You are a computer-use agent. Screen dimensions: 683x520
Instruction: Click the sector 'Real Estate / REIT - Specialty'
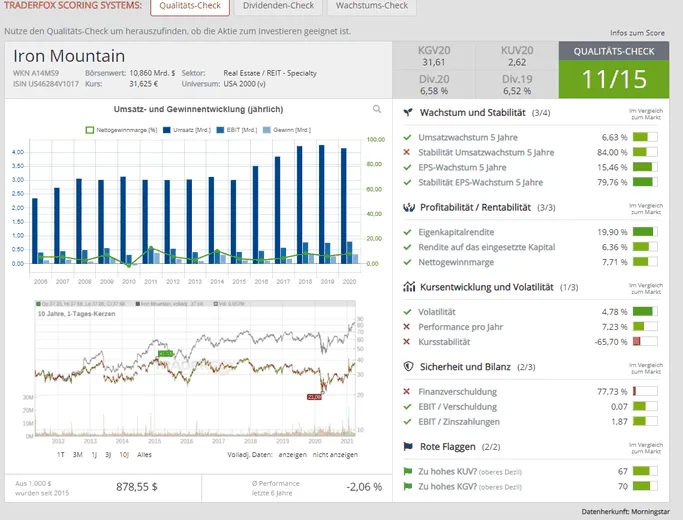(270, 73)
